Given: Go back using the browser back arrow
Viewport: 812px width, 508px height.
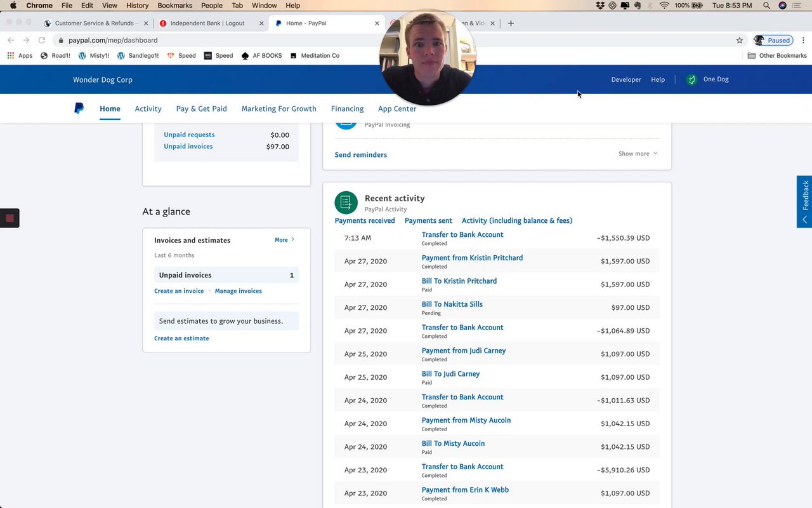Looking at the screenshot, I should 11,40.
